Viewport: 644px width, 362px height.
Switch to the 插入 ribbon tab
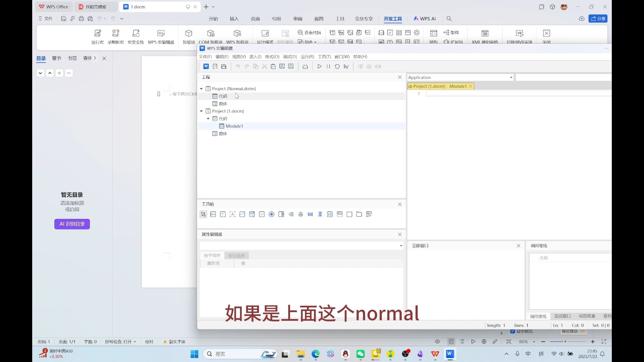pyautogui.click(x=234, y=19)
